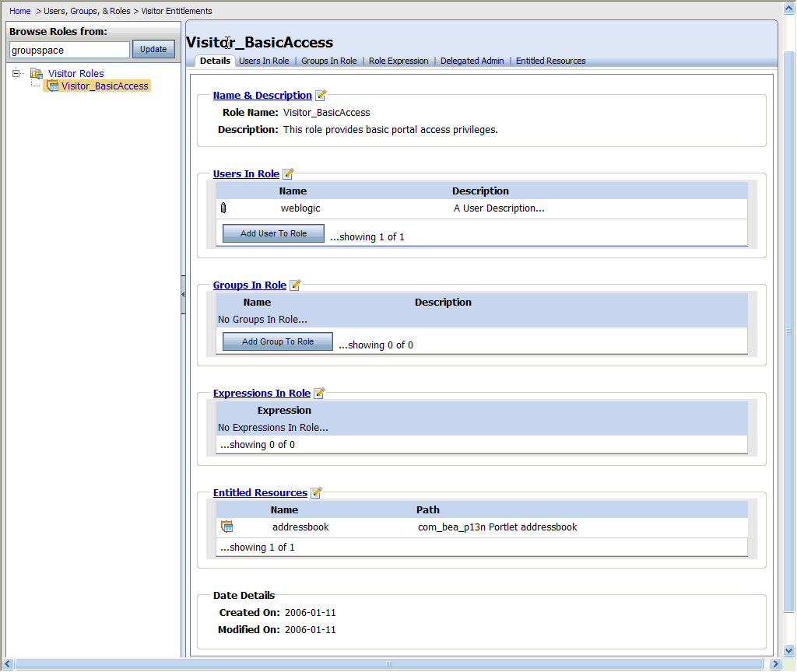The height and width of the screenshot is (672, 797).
Task: Click the portlet icon in addressbook row
Action: [227, 527]
